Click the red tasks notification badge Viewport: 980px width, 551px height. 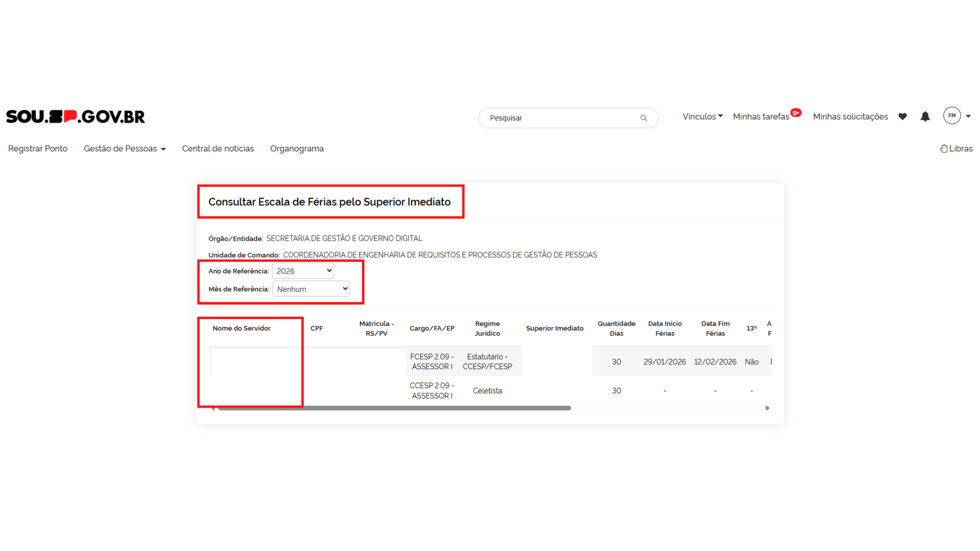point(796,113)
